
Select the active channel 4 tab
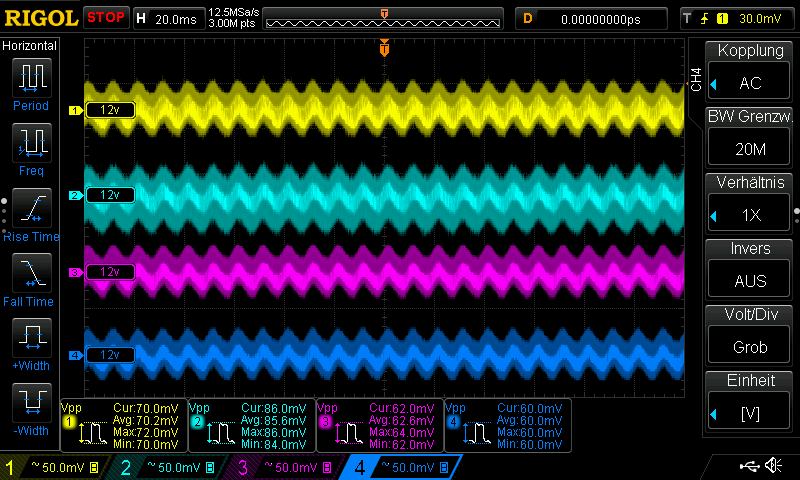[x=403, y=467]
